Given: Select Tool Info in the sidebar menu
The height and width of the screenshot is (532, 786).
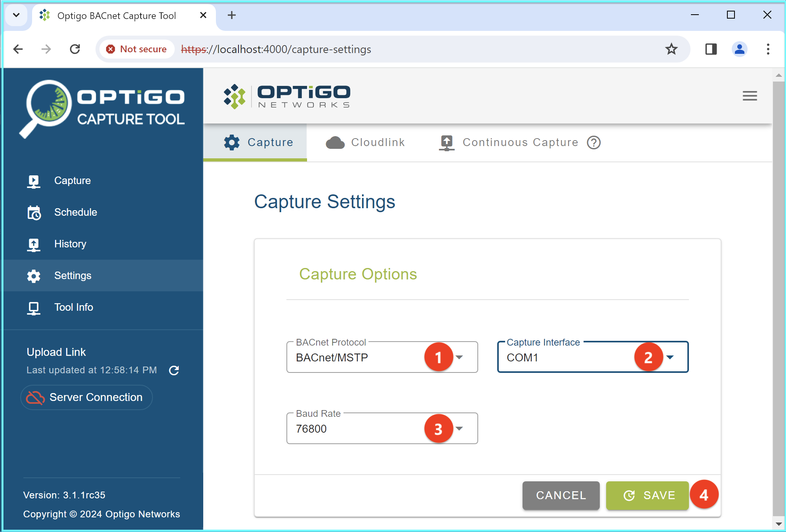Looking at the screenshot, I should pyautogui.click(x=103, y=308).
